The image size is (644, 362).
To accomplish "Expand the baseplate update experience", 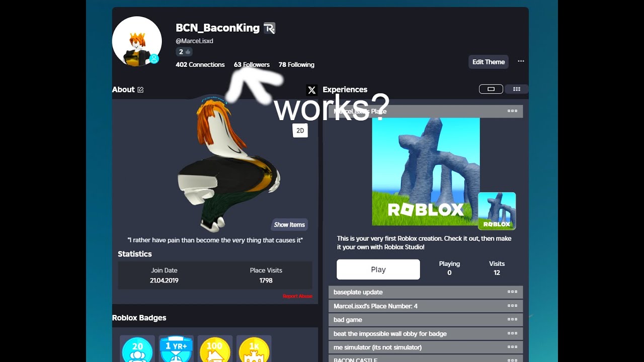I will click(x=426, y=292).
